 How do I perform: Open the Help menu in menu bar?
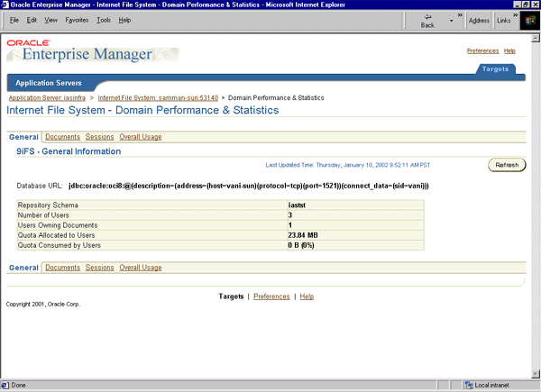pyautogui.click(x=124, y=21)
